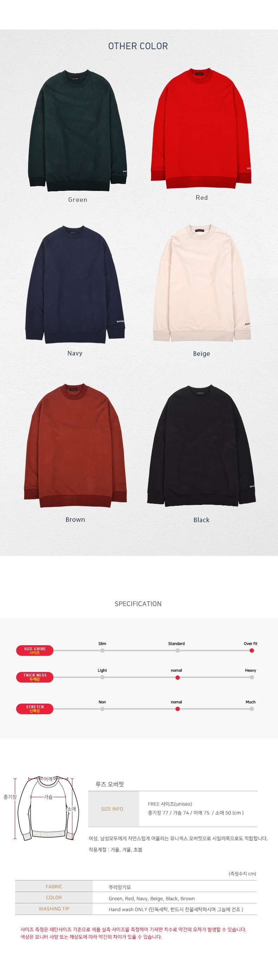
Task: Click the red SIZE GUIDE badge
Action: point(34,651)
